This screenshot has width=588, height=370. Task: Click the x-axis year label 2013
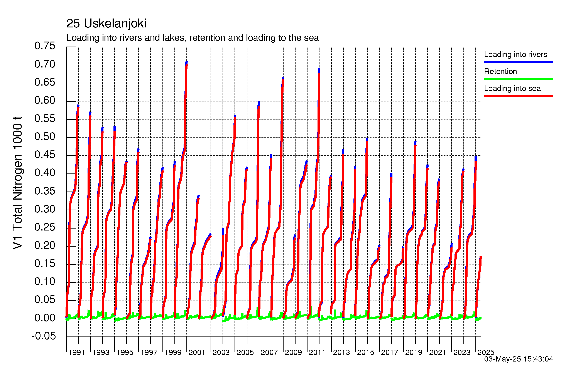click(341, 352)
